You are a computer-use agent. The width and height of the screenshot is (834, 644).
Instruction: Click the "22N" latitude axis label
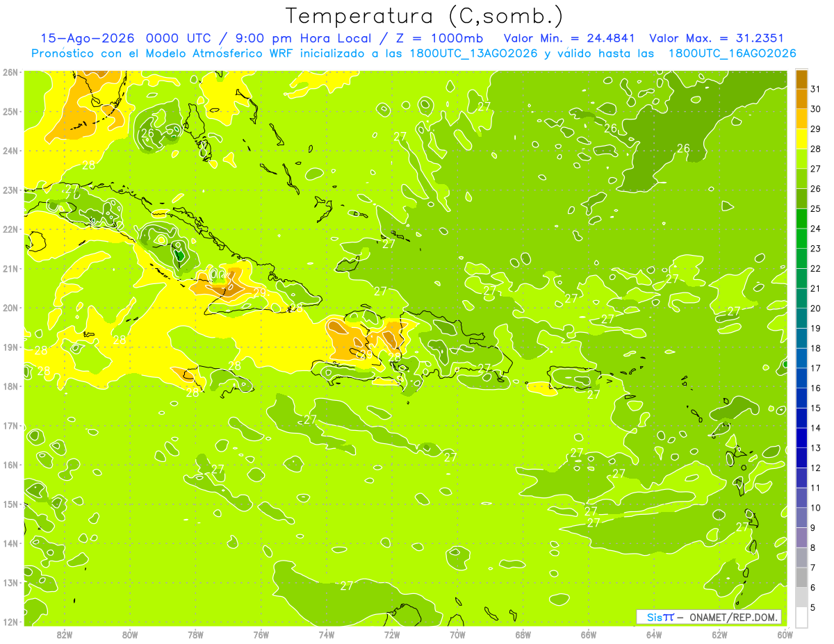coord(10,229)
